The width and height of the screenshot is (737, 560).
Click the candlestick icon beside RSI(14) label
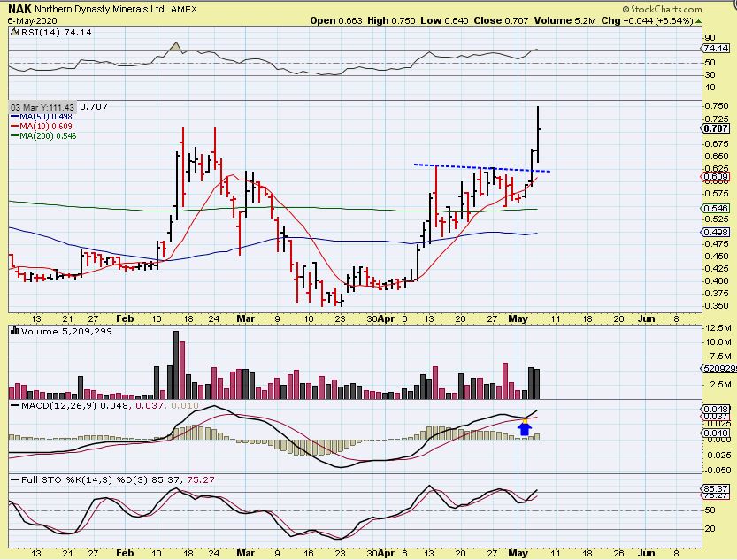coord(14,32)
